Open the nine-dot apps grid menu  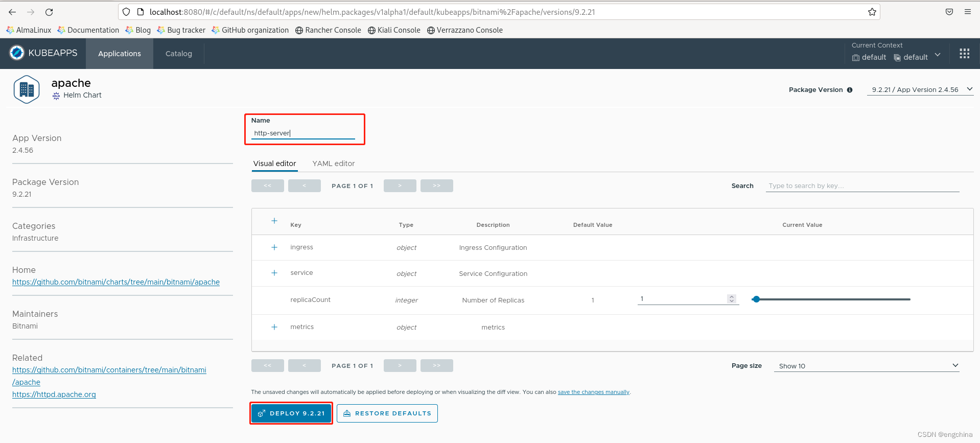(964, 54)
